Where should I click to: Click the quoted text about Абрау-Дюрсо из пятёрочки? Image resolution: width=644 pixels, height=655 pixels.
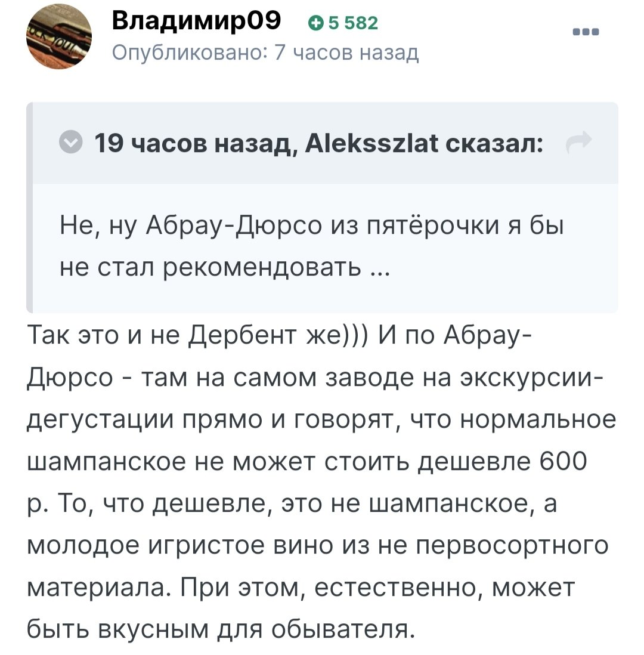point(311,246)
